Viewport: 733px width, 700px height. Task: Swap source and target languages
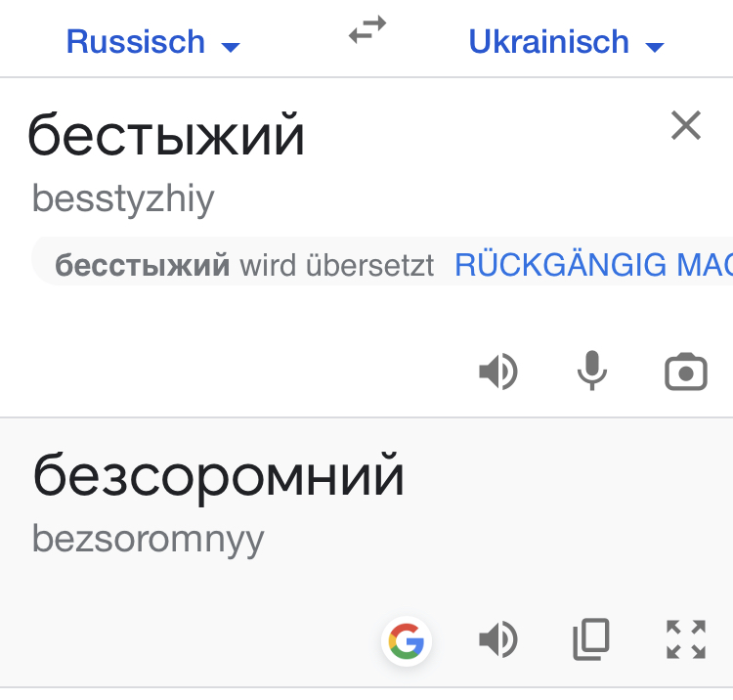coord(367,30)
